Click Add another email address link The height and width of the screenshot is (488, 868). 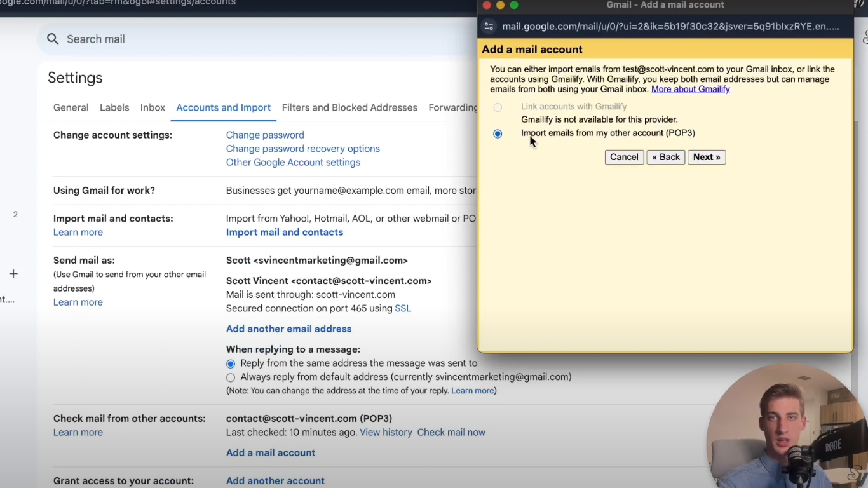point(288,329)
